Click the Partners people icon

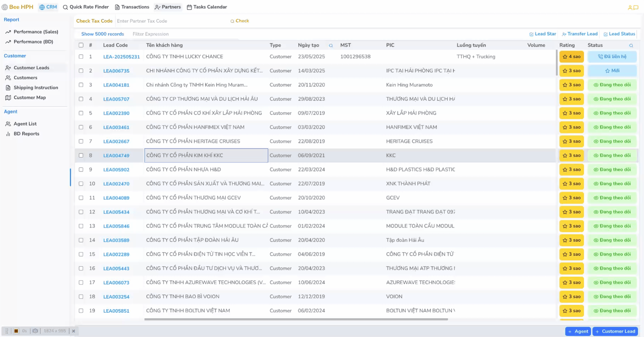[x=157, y=7]
